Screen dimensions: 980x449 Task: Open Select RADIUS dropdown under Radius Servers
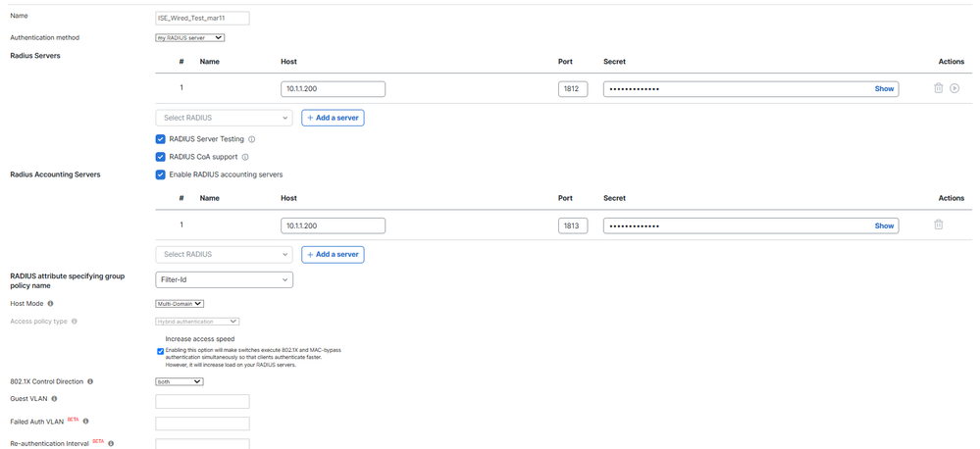click(x=224, y=118)
